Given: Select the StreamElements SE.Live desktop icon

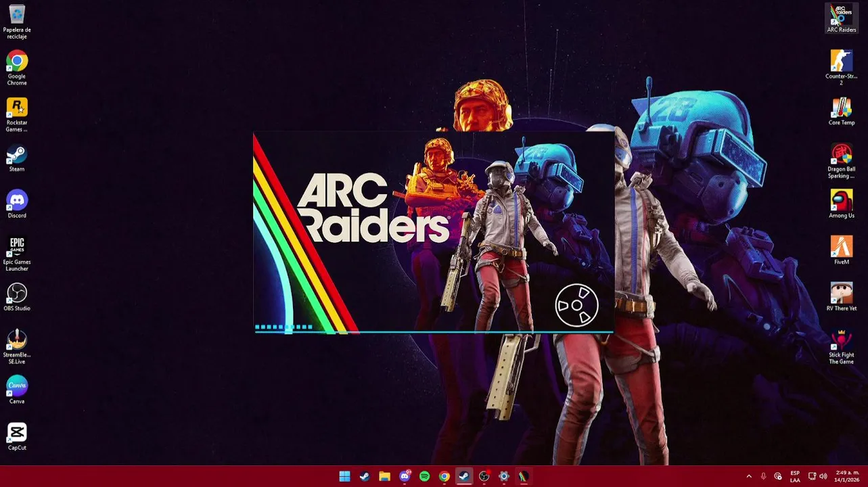Looking at the screenshot, I should point(17,347).
